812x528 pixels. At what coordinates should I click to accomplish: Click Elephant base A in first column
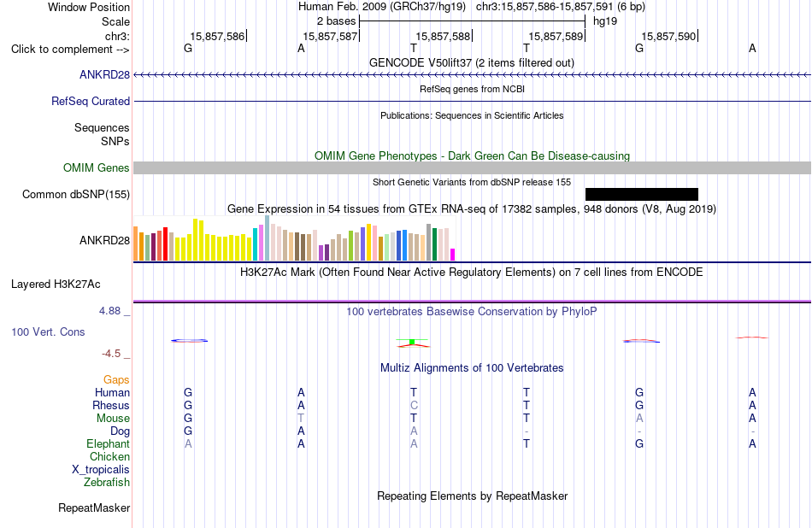click(188, 443)
